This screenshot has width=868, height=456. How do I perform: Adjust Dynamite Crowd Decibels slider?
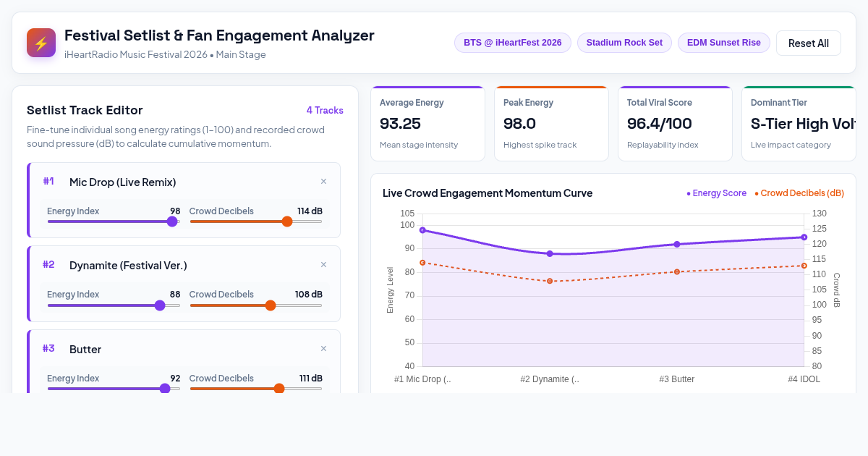[256, 305]
